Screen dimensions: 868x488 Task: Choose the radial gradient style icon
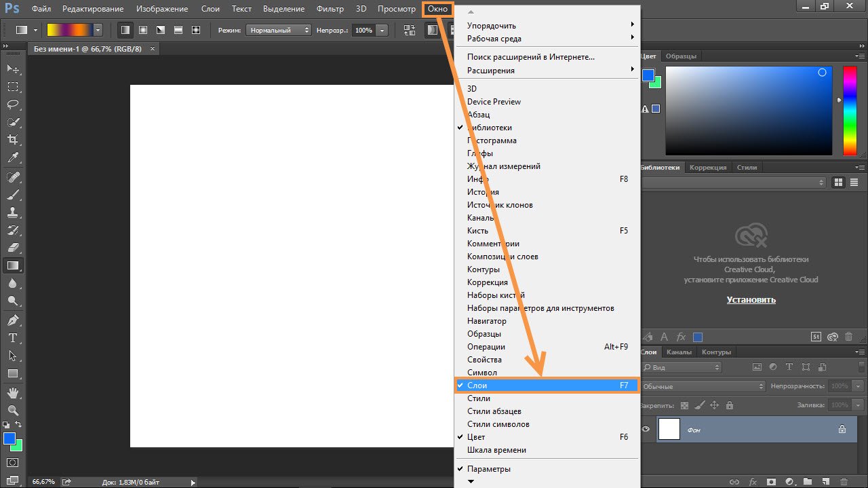(x=143, y=31)
